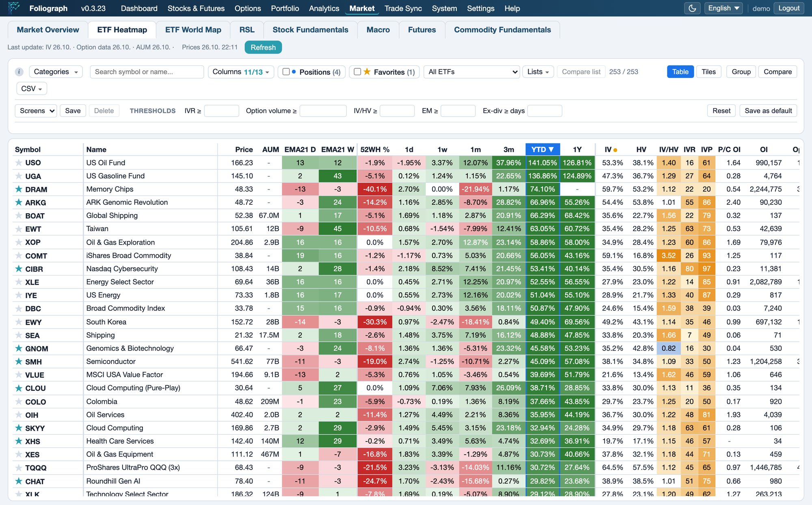This screenshot has width=812, height=505.
Task: Enable the Positions filter checkbox
Action: (x=286, y=72)
